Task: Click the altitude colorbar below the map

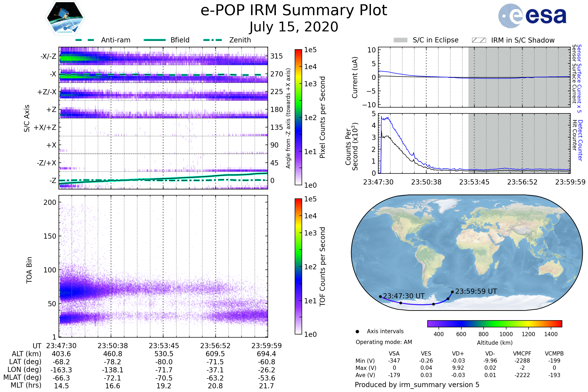Action: coord(494,324)
